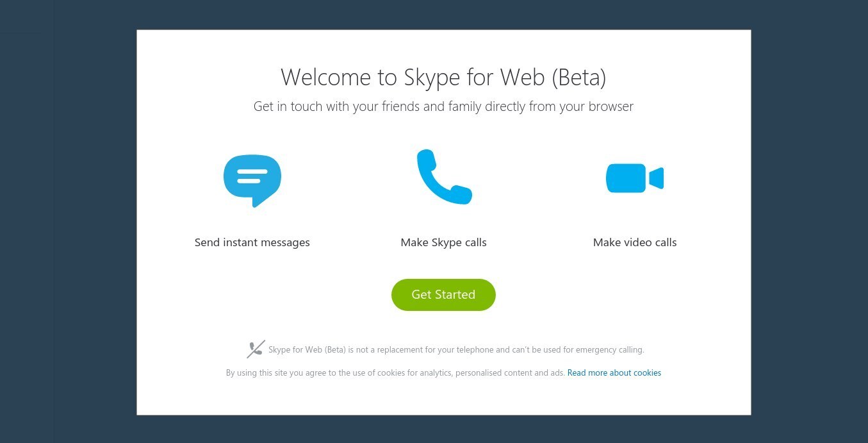The image size is (868, 443).
Task: Select the Make Skype calls label
Action: click(x=443, y=242)
